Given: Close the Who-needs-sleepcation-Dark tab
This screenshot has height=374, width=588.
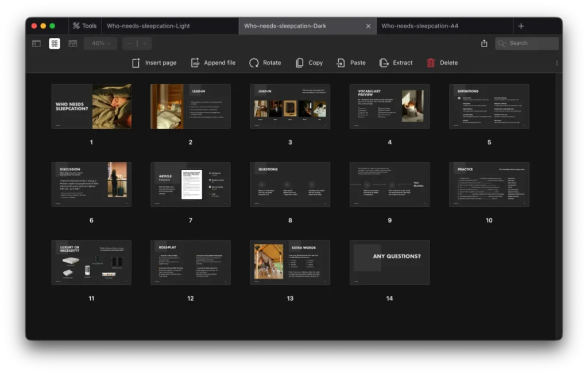Looking at the screenshot, I should click(x=368, y=26).
